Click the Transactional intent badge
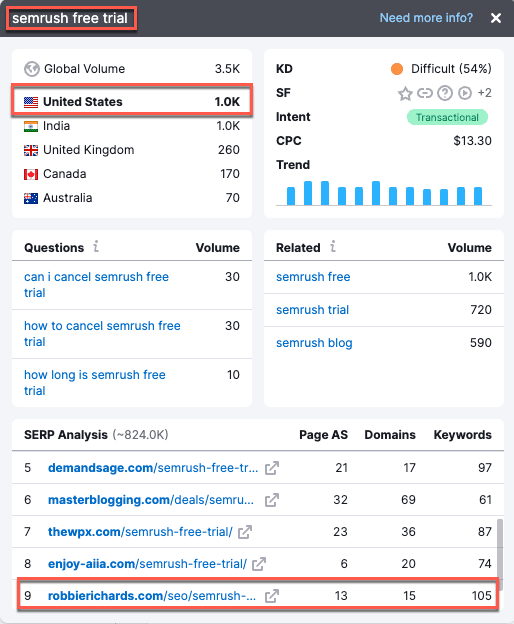 point(447,117)
